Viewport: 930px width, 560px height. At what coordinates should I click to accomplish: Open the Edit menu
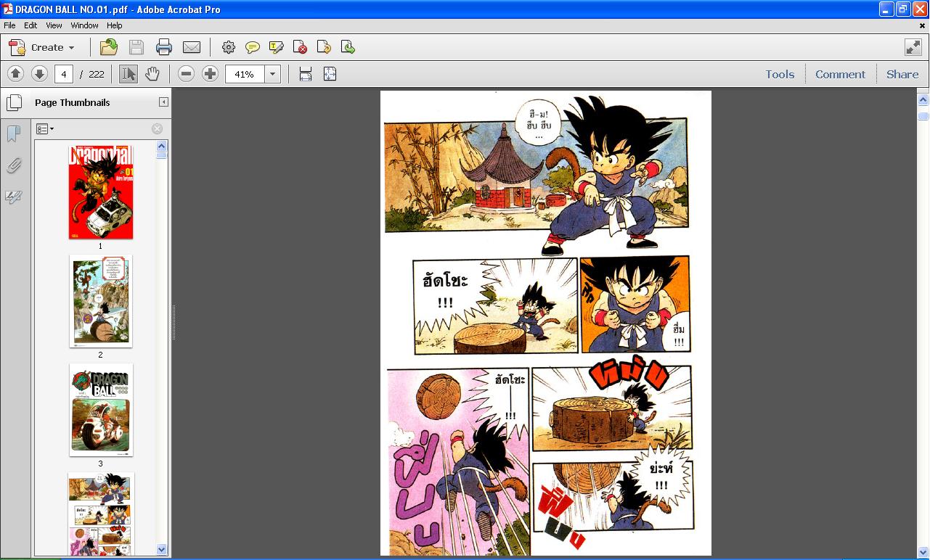click(30, 25)
